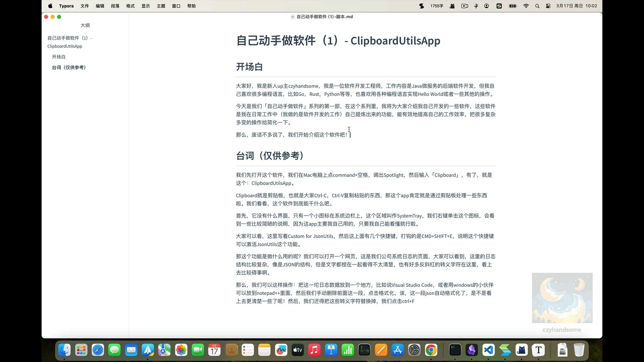
Task: Launch Google Chrome from the dock
Action: coord(431,350)
